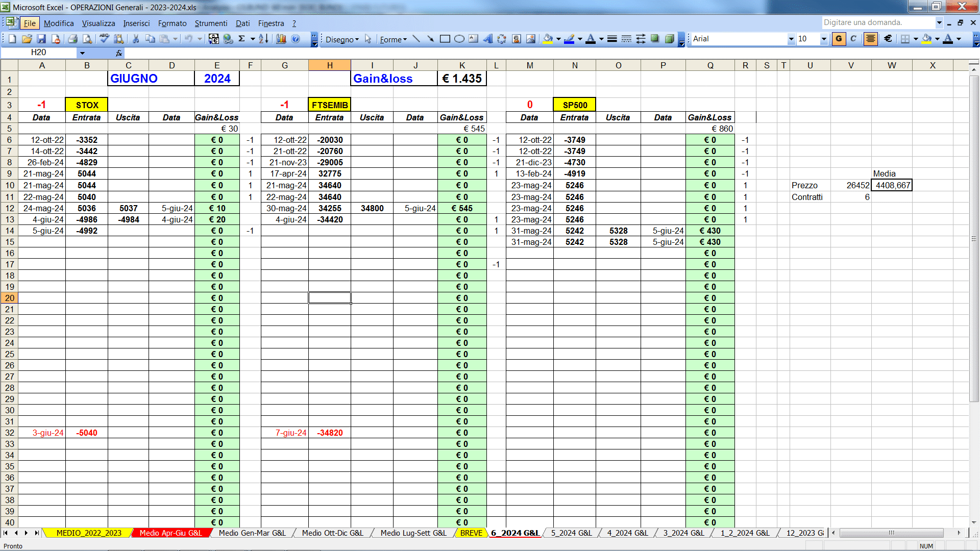Apply black font color in formatting toolbar
The width and height of the screenshot is (980, 551).
[x=948, y=39]
